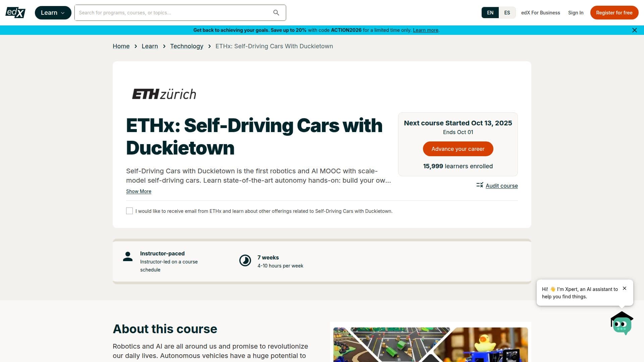Click the "Instructor-paced" label

(x=162, y=253)
